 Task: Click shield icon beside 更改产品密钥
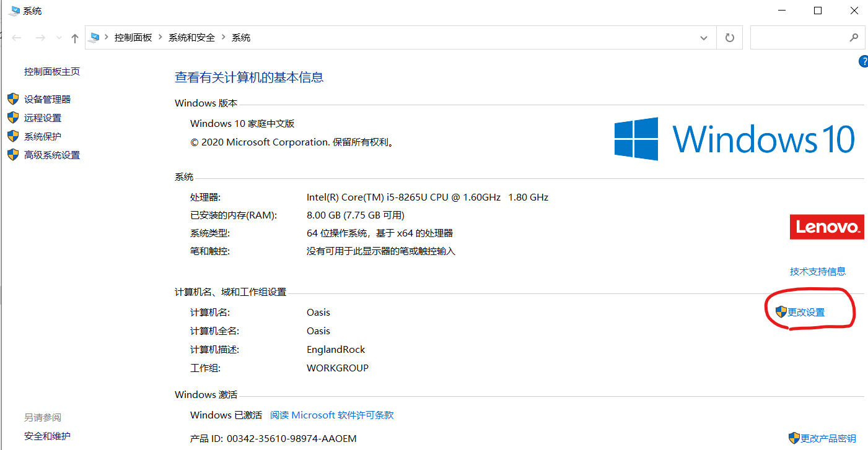794,438
